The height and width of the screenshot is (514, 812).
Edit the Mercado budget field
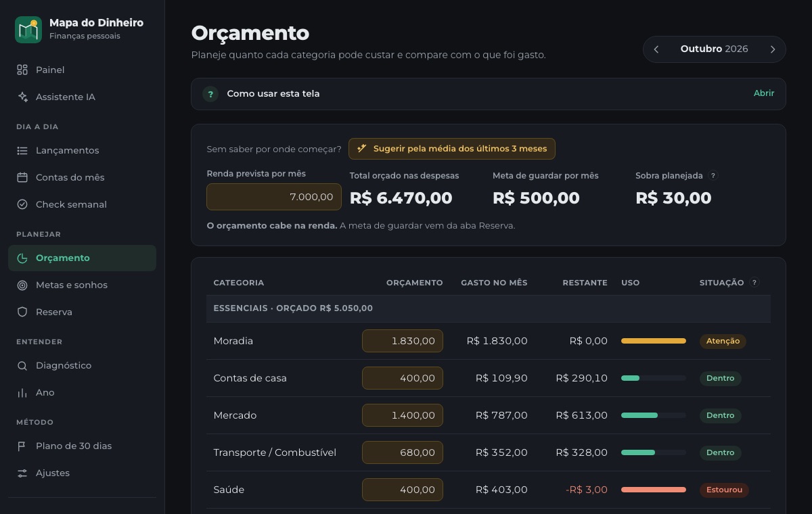click(x=403, y=415)
